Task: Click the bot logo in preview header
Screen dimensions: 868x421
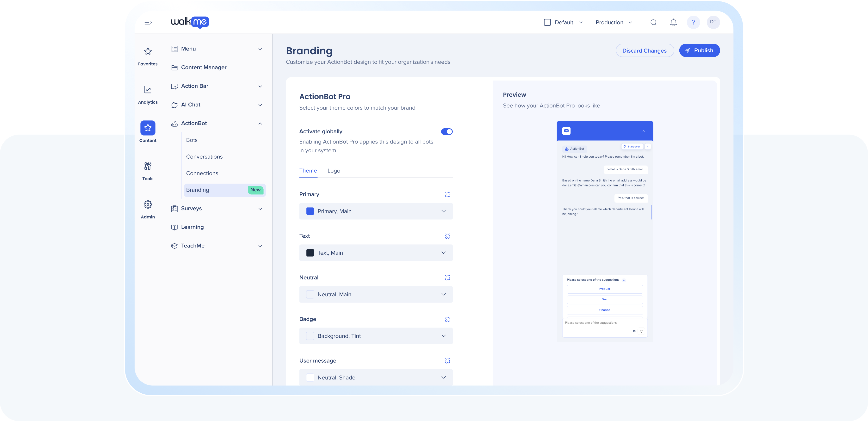Action: tap(566, 131)
